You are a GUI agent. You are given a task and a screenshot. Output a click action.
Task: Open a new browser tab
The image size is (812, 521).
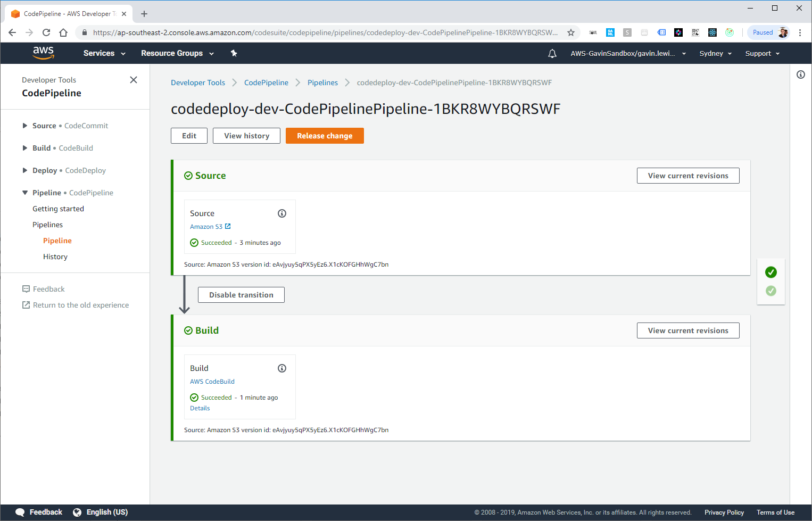[144, 14]
